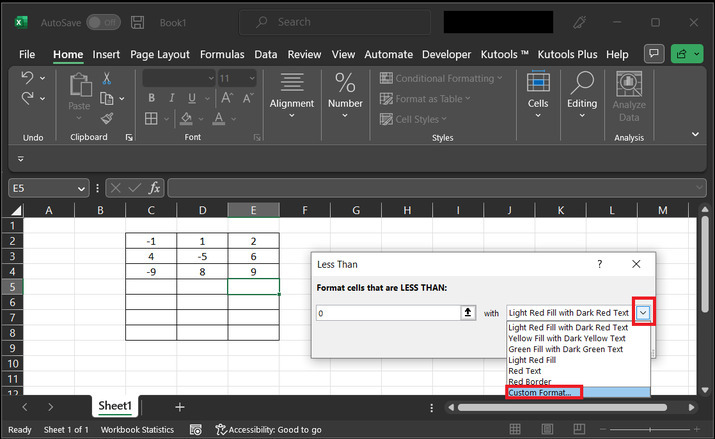This screenshot has width=715, height=439.
Task: Click the Format Painter brush icon
Action: pos(106,117)
